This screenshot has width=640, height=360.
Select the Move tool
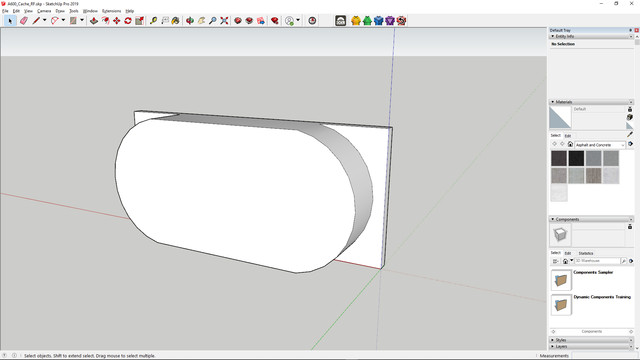[x=117, y=20]
